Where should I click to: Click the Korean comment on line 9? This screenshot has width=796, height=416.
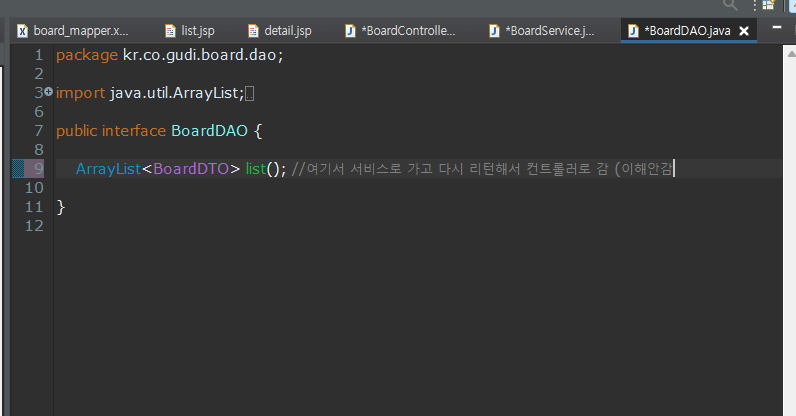click(x=482, y=169)
